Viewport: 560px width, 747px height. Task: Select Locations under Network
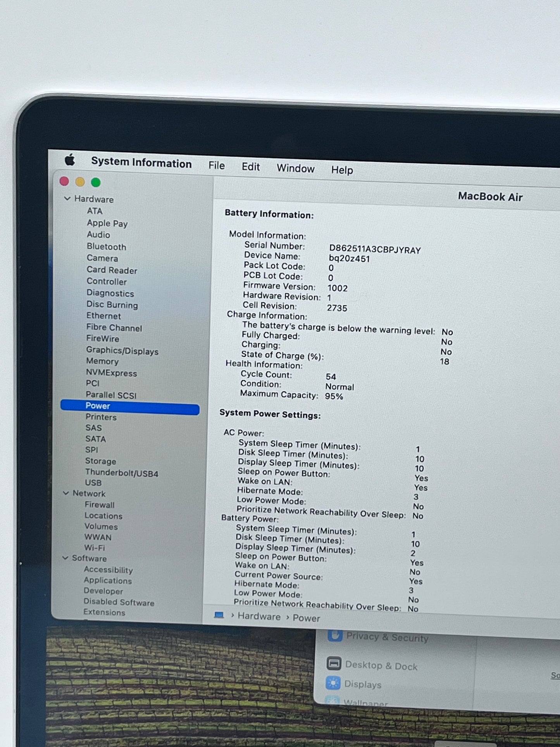tap(103, 516)
